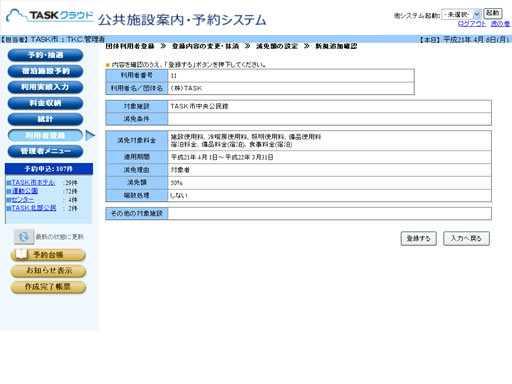Click the 利用者番号 value 11
Screen dimensions: 512x384
(174, 76)
